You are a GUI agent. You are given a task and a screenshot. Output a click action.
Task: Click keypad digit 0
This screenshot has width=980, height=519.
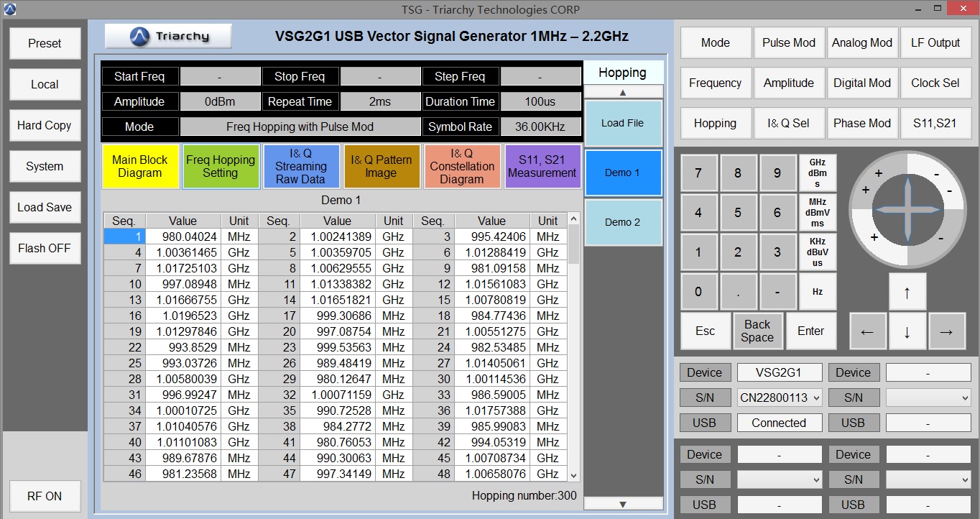coord(698,292)
